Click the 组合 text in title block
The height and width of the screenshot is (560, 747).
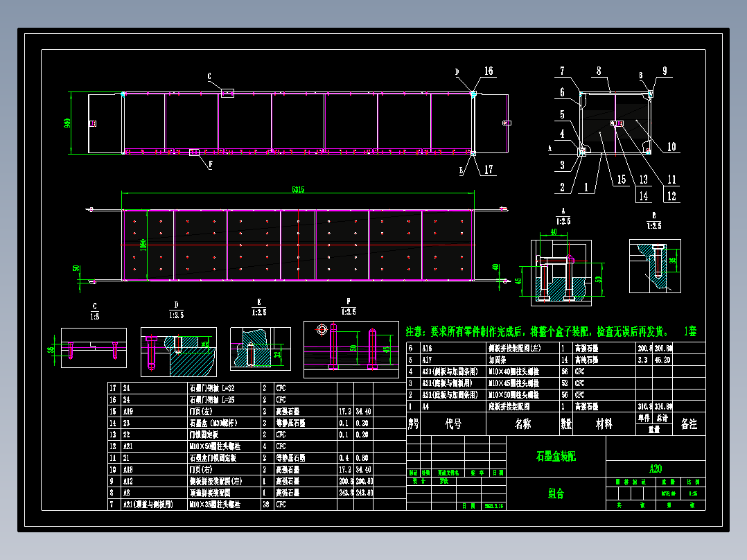556,493
